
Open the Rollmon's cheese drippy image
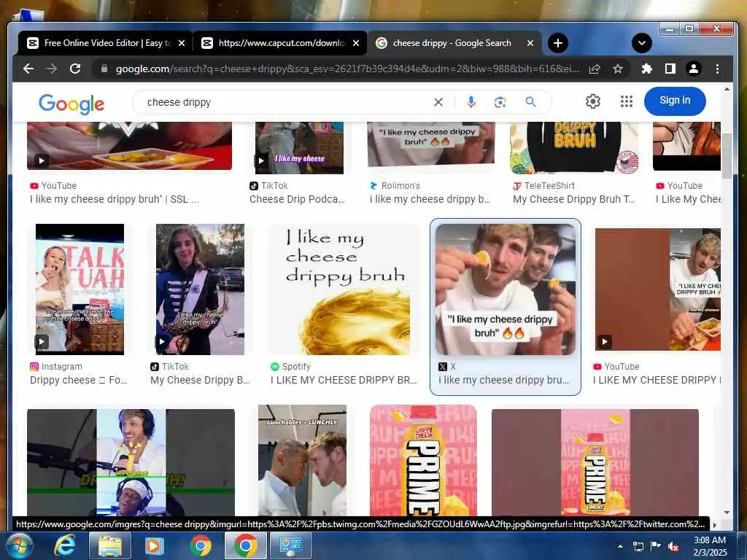(x=430, y=144)
